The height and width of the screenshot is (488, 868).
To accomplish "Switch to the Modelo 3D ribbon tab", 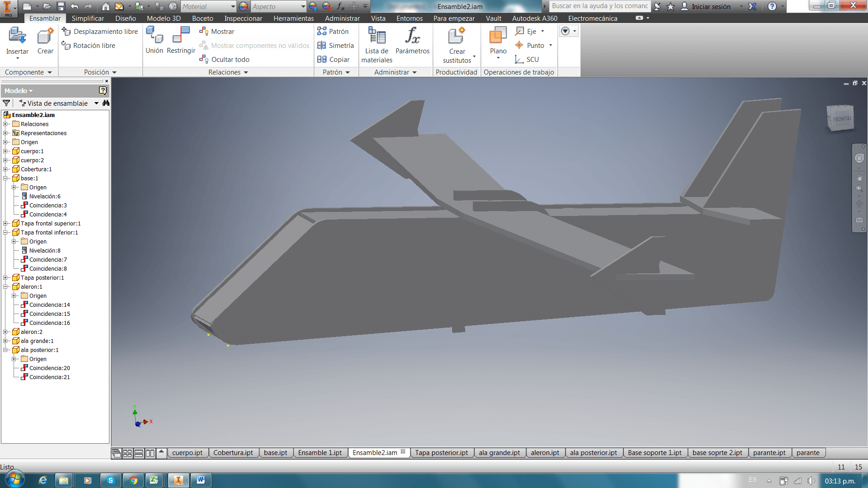I will coord(164,19).
